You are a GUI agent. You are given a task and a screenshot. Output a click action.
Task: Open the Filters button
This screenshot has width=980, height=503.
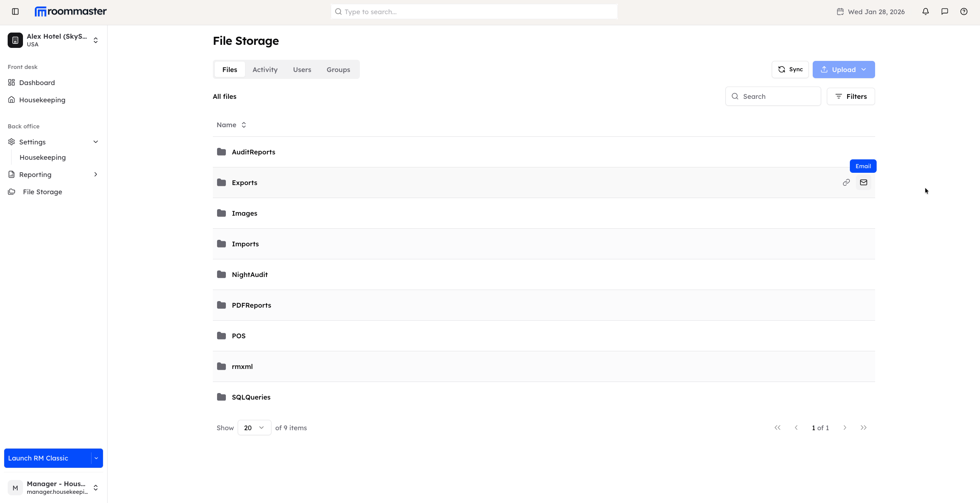(x=850, y=97)
